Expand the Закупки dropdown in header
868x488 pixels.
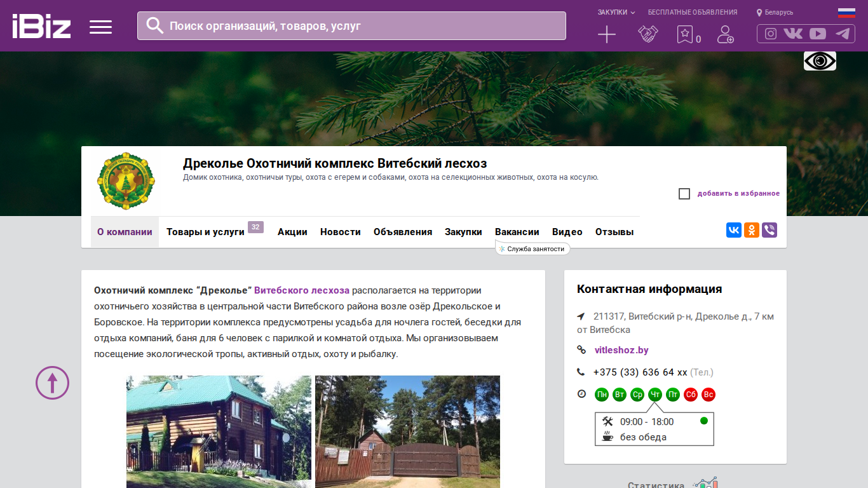[616, 12]
